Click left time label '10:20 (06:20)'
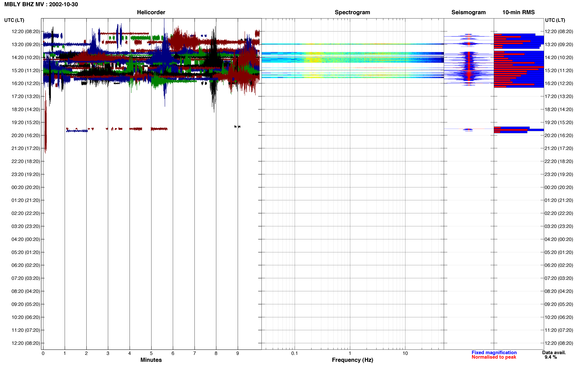This screenshot has height=368, width=588. 26,317
